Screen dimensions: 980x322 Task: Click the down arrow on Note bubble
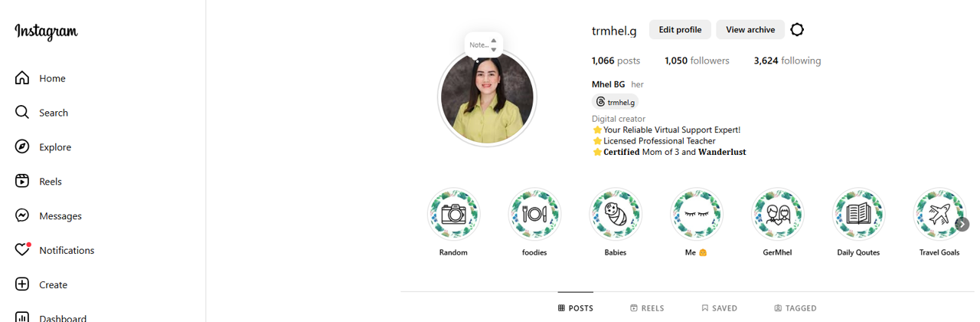click(494, 50)
